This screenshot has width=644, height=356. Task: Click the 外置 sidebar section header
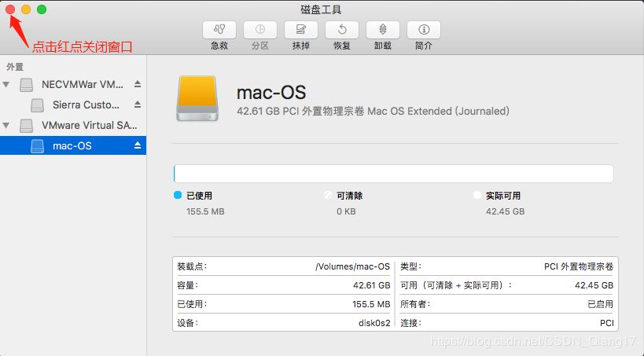point(15,67)
